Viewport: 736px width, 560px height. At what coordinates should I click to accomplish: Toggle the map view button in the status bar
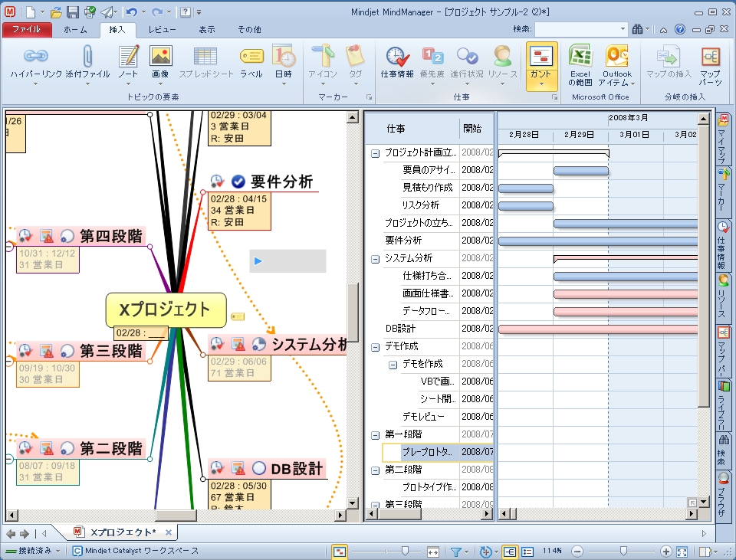coord(510,552)
